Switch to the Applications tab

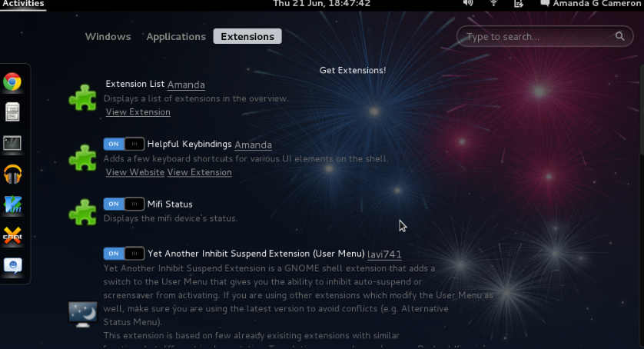tap(176, 37)
